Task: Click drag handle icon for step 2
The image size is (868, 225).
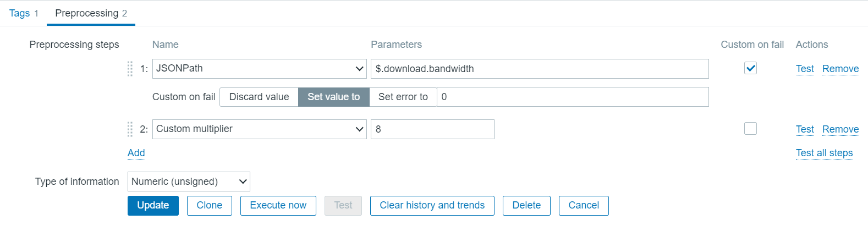Action: 130,129
